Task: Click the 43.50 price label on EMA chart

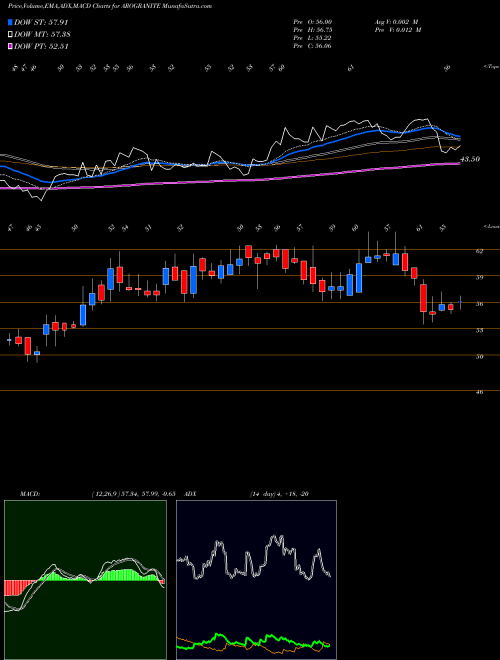Action: (x=470, y=160)
